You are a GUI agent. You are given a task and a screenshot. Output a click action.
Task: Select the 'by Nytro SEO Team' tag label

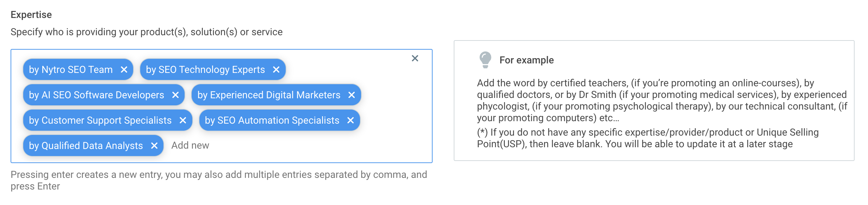71,70
